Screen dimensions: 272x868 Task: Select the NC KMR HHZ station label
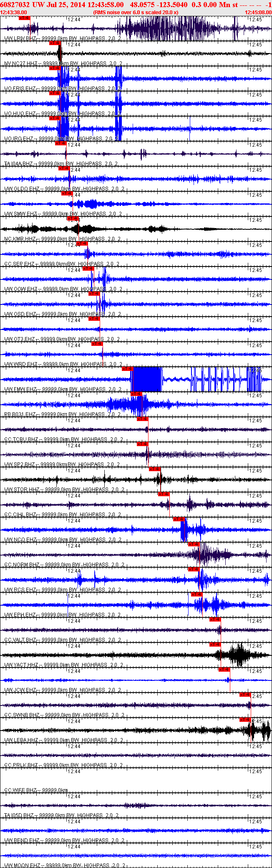20,239
